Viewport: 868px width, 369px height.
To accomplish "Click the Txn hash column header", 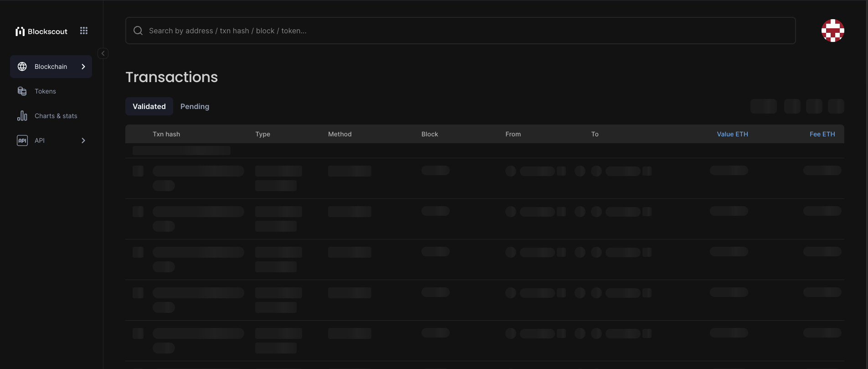I will tap(166, 134).
